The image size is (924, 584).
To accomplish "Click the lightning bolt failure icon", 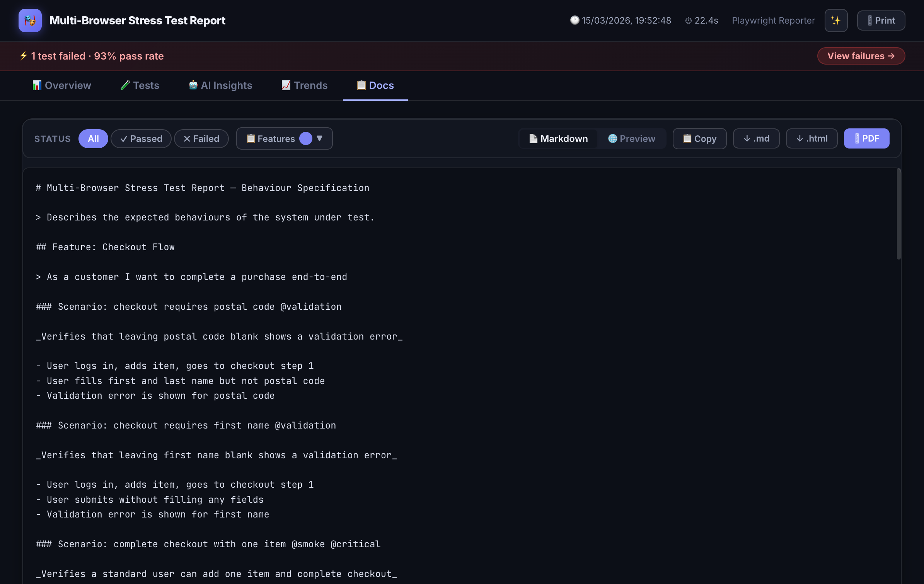I will coord(24,56).
